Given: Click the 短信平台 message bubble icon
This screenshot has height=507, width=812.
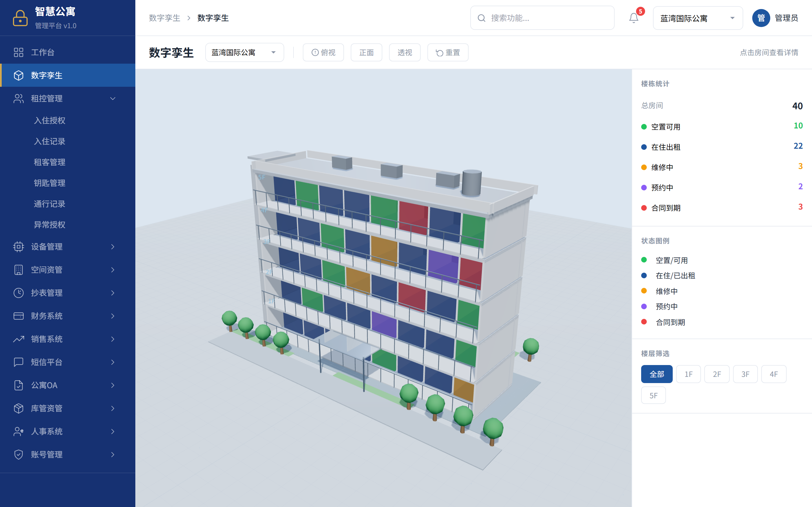Looking at the screenshot, I should [18, 362].
